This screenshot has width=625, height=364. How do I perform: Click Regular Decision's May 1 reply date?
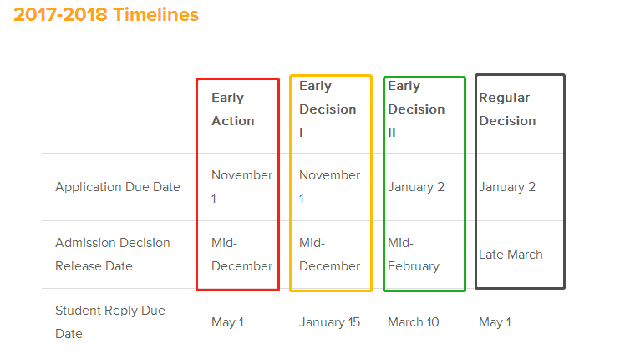[495, 322]
